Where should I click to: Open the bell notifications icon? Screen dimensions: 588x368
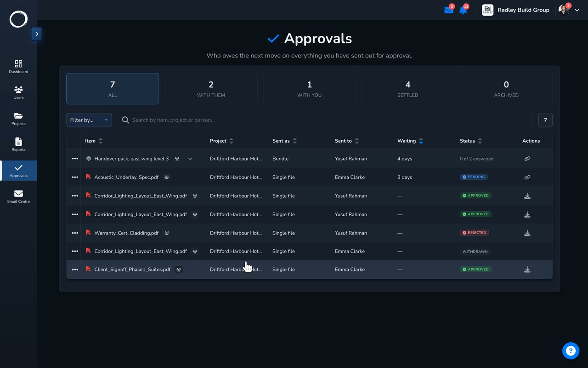463,10
